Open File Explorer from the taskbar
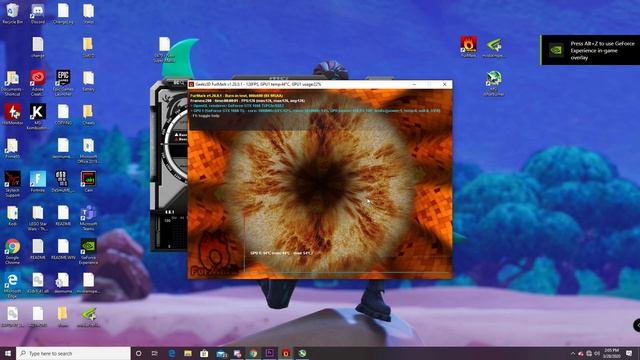This screenshot has width=640, height=360. click(188, 353)
